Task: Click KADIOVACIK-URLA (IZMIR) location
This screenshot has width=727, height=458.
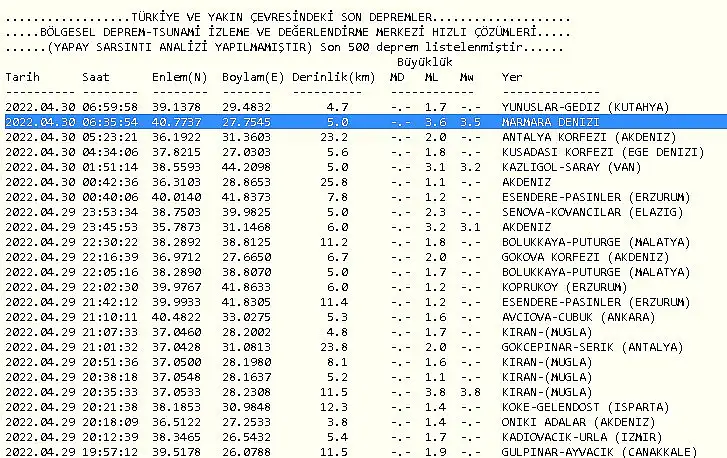Action: 582,437
